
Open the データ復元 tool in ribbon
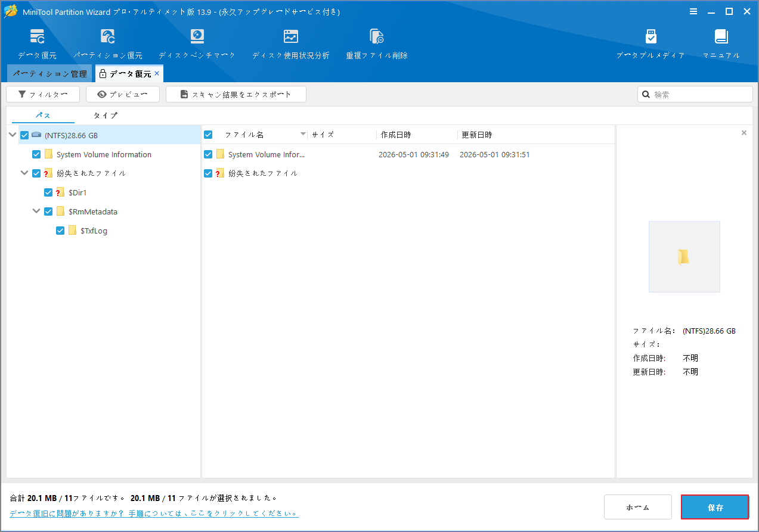(x=37, y=44)
